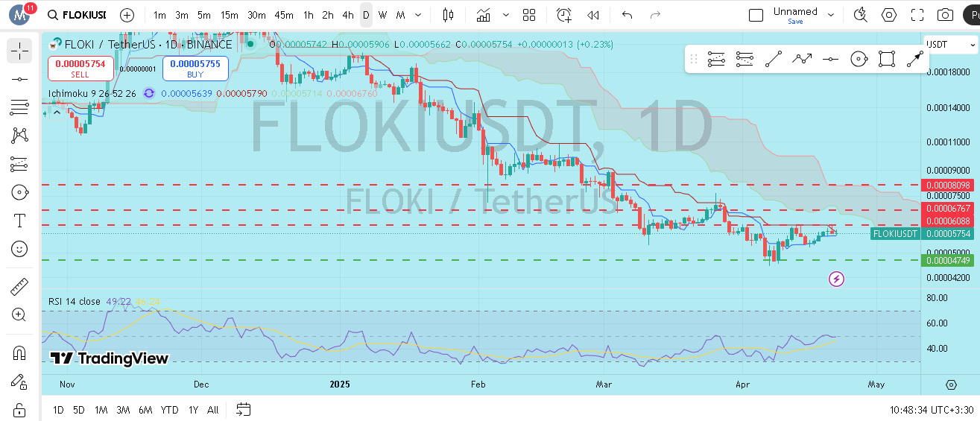Open indicator templates grid
This screenshot has width=980, height=421.
click(529, 15)
